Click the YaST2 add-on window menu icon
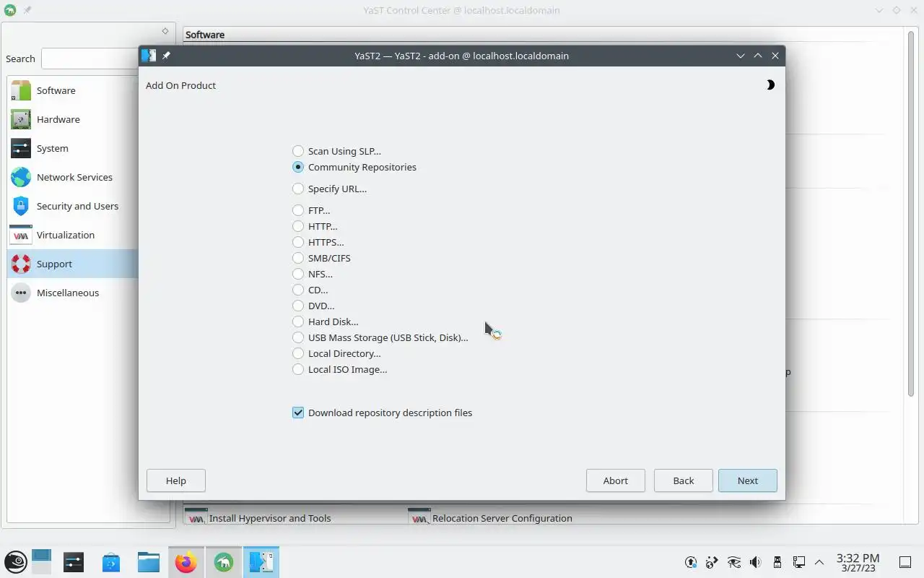Viewport: 924px width, 578px height. pyautogui.click(x=149, y=56)
